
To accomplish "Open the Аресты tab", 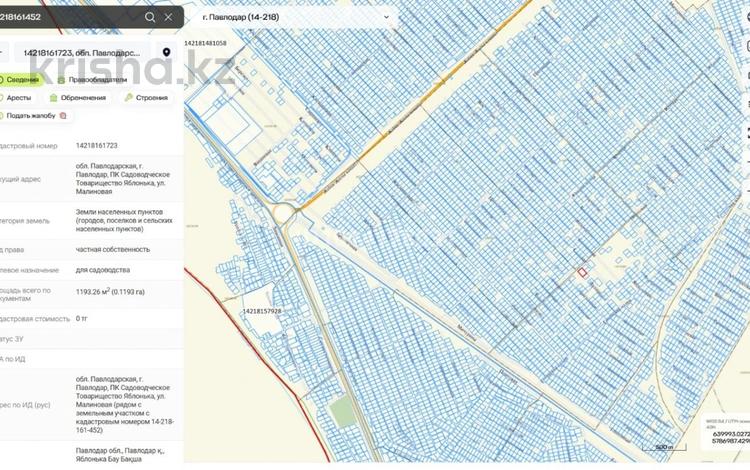I will (x=16, y=98).
